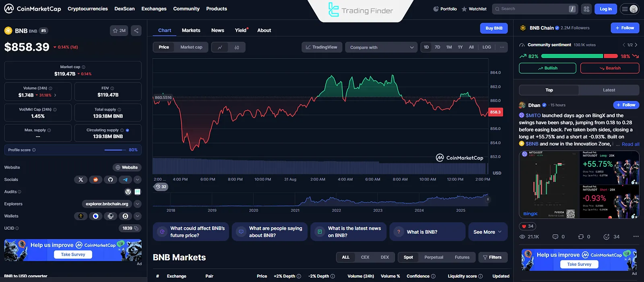Viewport: 644px width, 282px height.
Task: Follow the BNB Chain account
Action: [x=625, y=28]
